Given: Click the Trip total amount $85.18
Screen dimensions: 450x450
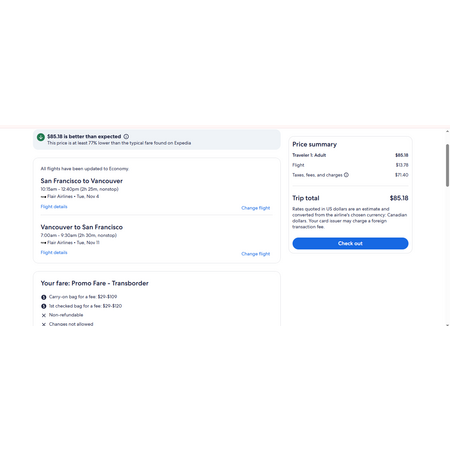Looking at the screenshot, I should 399,198.
